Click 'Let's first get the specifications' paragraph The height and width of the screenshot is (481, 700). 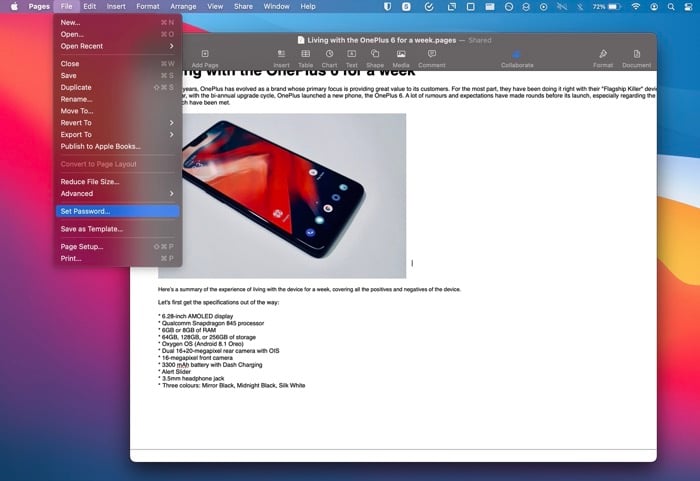[x=218, y=302]
